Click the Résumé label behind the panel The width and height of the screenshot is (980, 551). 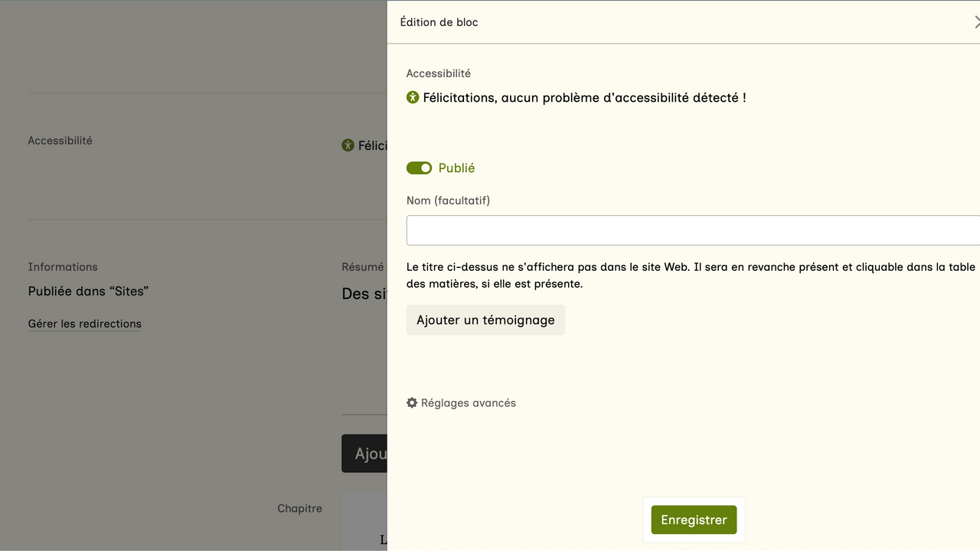tap(363, 267)
